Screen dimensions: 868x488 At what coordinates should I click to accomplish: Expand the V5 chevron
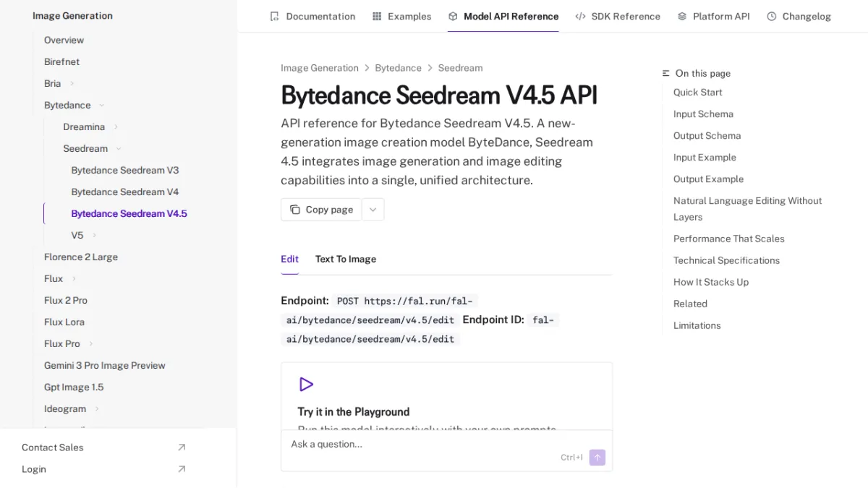pos(94,236)
